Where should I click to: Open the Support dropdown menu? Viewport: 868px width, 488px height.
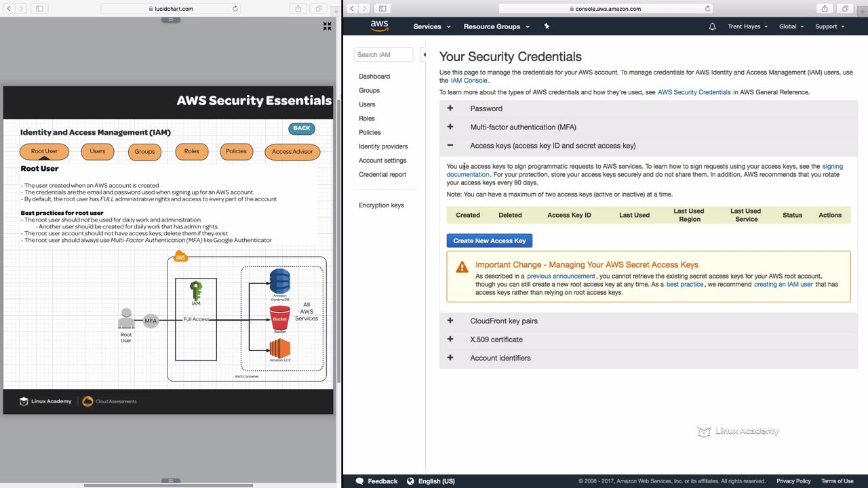click(830, 26)
